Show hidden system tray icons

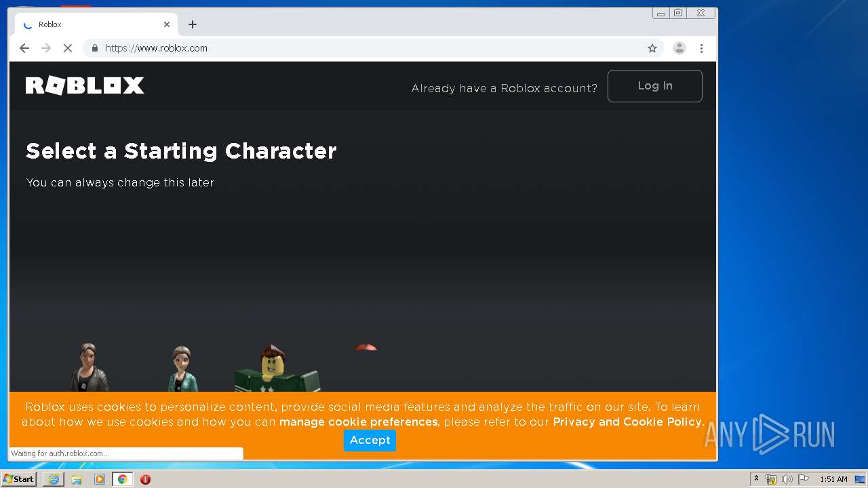tap(756, 479)
